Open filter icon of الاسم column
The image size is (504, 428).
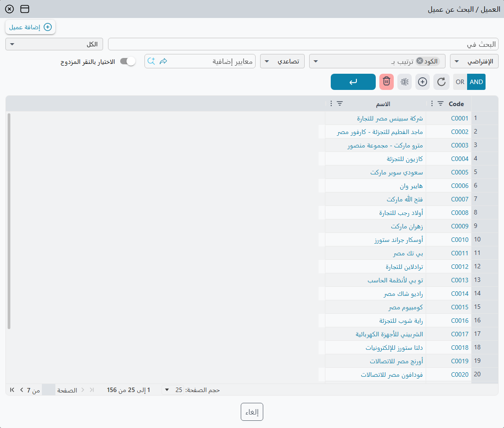click(340, 103)
